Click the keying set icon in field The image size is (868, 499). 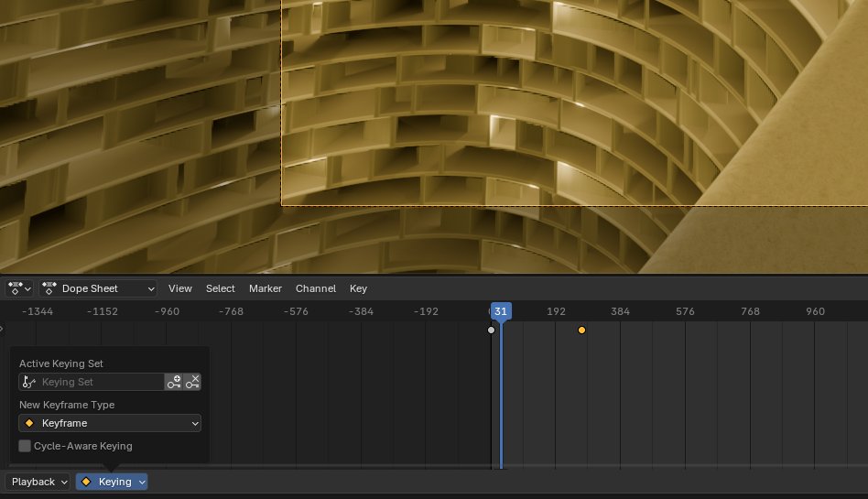pyautogui.click(x=28, y=382)
